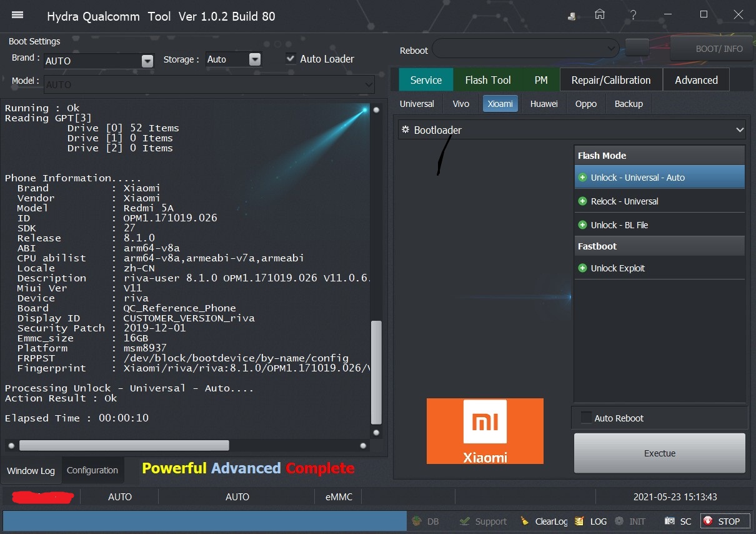
Task: Select the Backup sub-tab
Action: coord(629,104)
